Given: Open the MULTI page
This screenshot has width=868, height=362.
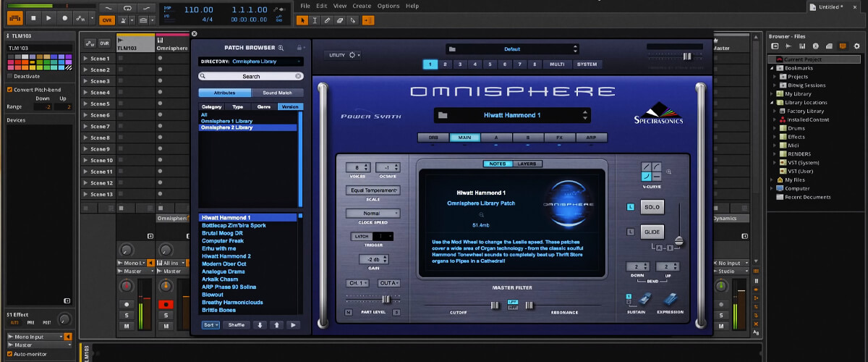Looking at the screenshot, I should pos(557,64).
